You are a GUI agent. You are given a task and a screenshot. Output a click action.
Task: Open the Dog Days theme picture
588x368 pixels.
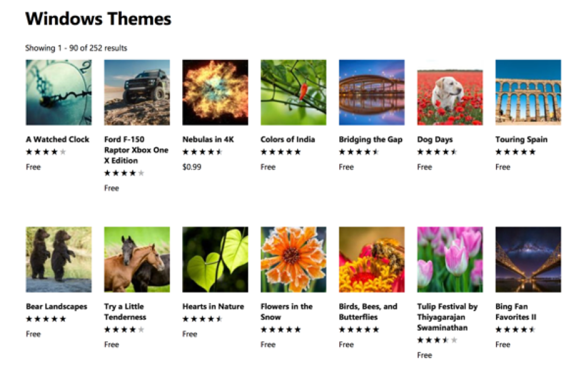[x=450, y=93]
